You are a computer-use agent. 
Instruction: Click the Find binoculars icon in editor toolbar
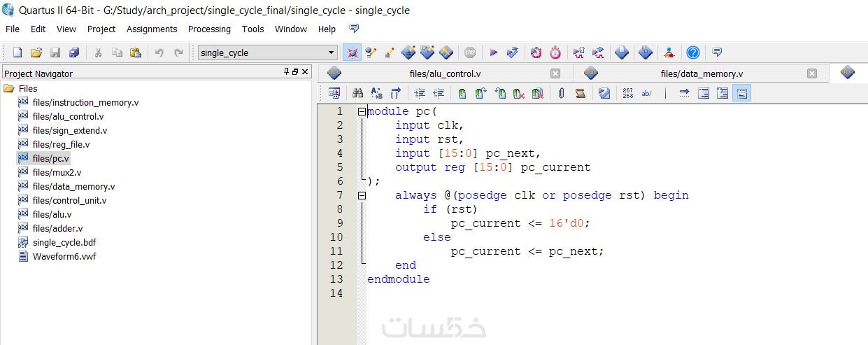[x=357, y=93]
